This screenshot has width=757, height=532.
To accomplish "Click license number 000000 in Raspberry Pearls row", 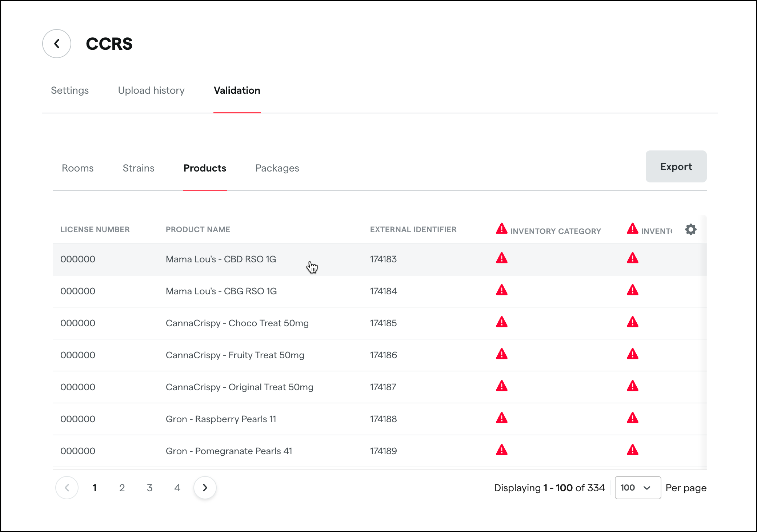I will [78, 419].
